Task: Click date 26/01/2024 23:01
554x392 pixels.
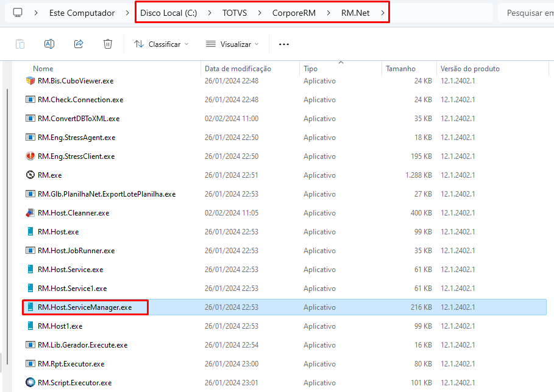Action: coord(232,383)
